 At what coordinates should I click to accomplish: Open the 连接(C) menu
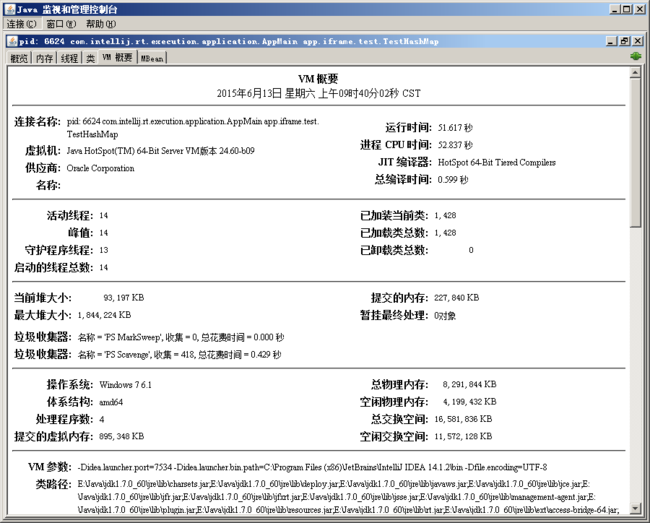point(21,24)
